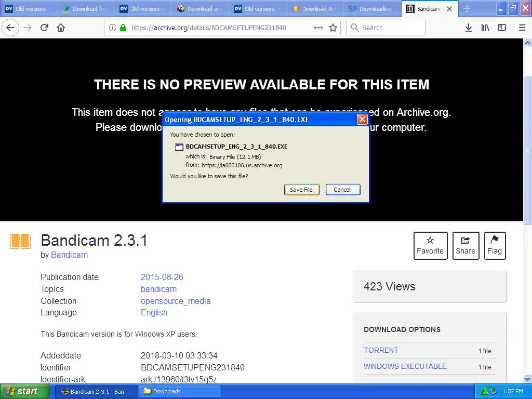Click scrollbar down arrow
The width and height of the screenshot is (532, 399).
pyautogui.click(x=527, y=379)
